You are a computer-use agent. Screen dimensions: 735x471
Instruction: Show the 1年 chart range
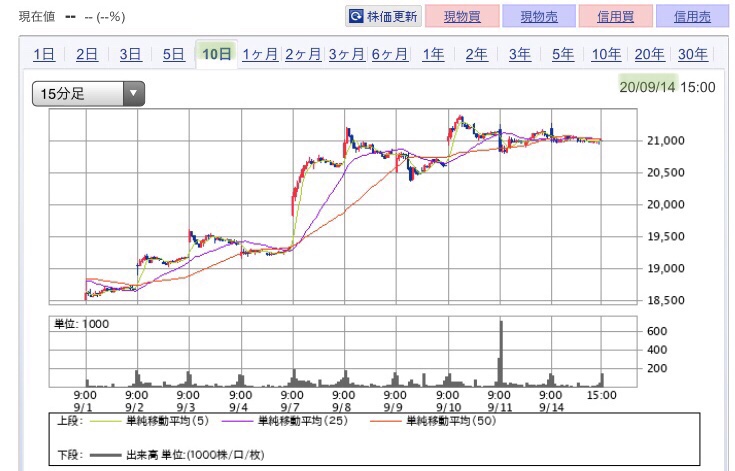433,54
